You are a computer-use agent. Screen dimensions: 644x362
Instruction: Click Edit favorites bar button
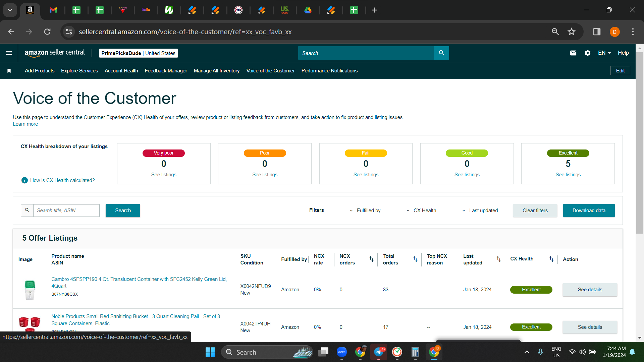pos(620,71)
